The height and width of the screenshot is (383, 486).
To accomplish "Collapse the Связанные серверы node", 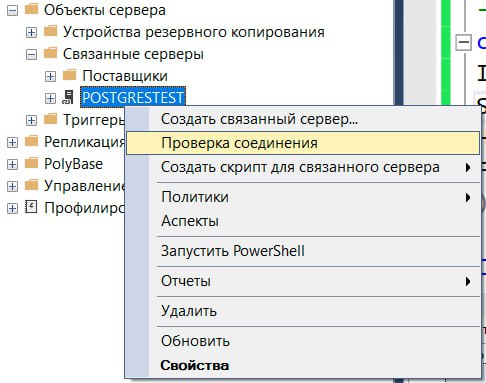I will coord(31,54).
